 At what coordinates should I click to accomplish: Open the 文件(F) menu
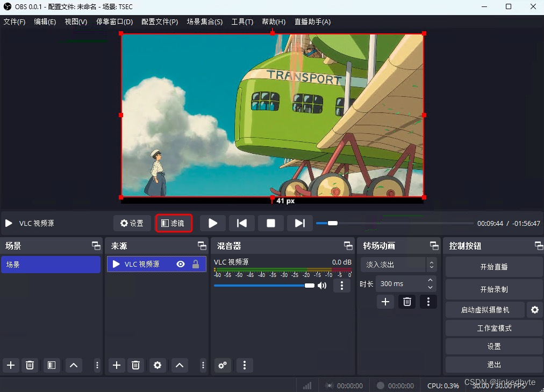coord(14,22)
